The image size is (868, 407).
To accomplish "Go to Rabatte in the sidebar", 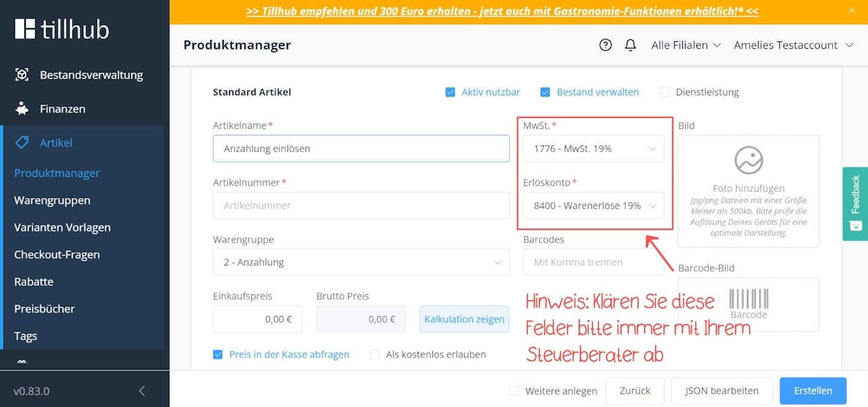I will click(x=34, y=282).
